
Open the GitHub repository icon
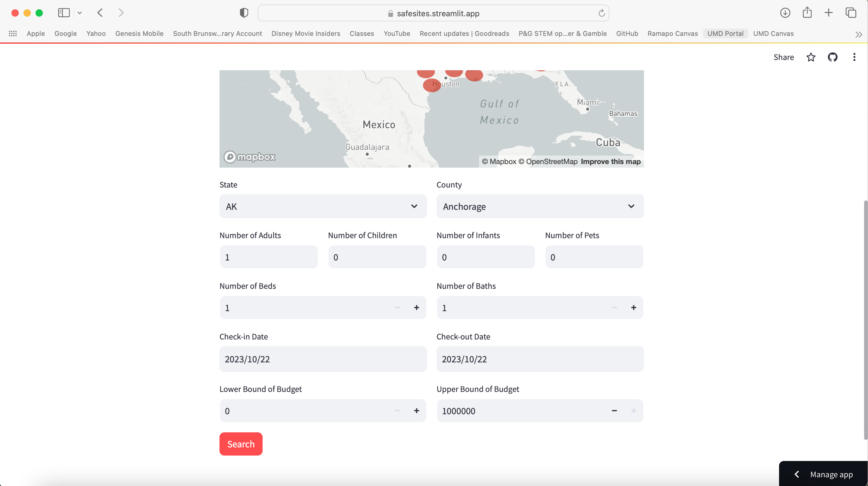[832, 57]
